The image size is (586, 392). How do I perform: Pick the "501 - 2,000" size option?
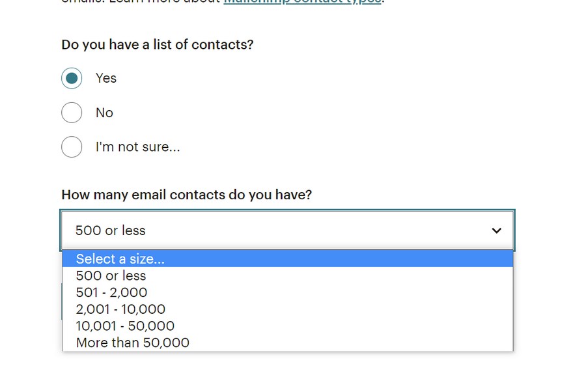point(111,292)
